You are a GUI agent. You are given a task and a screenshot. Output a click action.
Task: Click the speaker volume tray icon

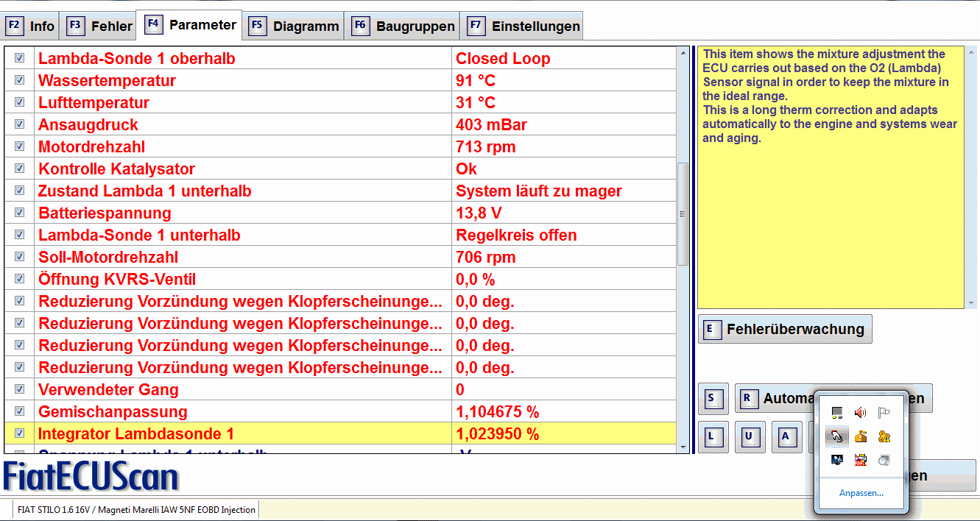pyautogui.click(x=860, y=413)
